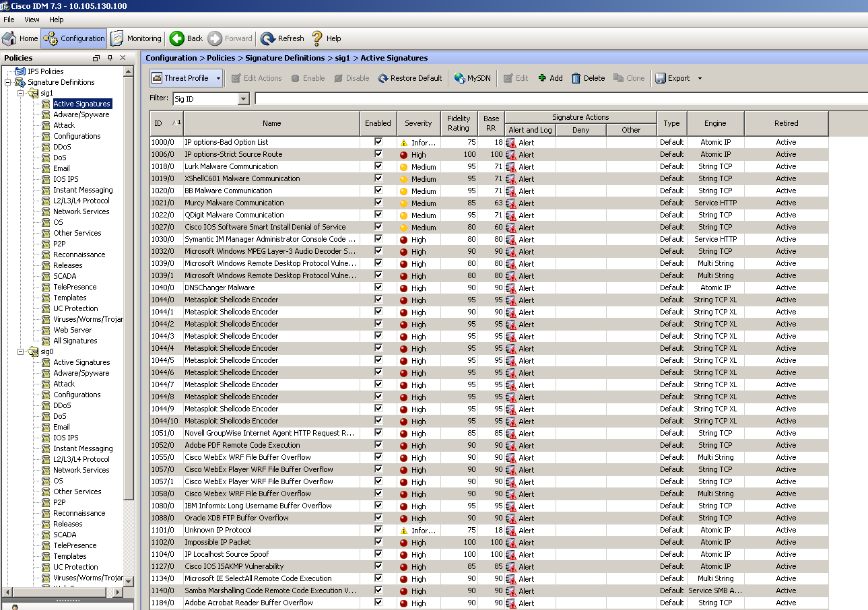This screenshot has height=610, width=868.
Task: Sort by the ID column header
Action: pos(166,123)
